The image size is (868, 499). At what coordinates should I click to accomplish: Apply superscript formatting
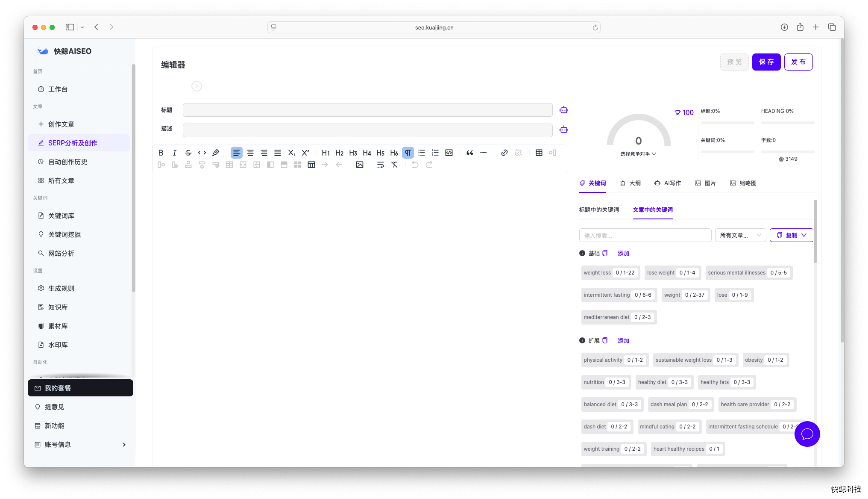(x=305, y=153)
